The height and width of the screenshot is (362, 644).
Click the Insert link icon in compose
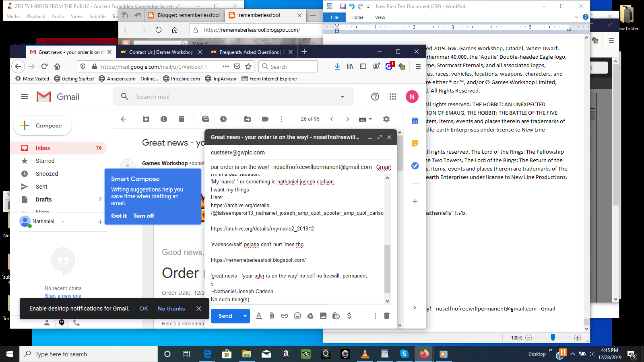coord(285,316)
